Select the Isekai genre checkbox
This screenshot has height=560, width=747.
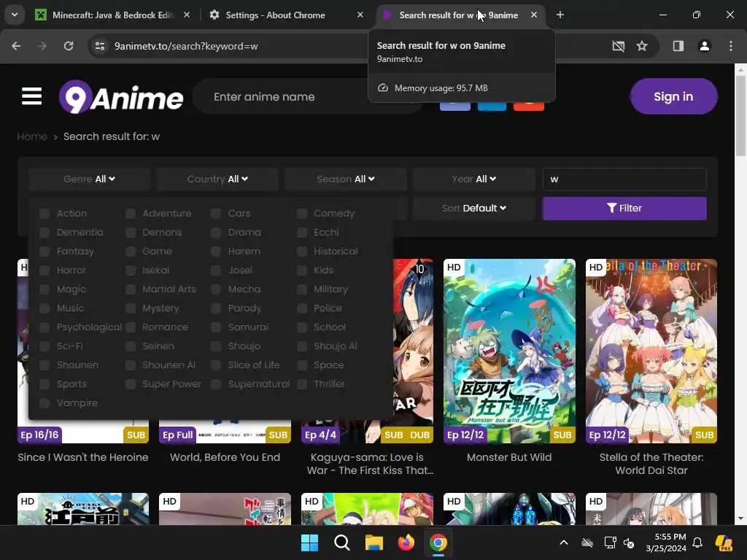tap(130, 271)
